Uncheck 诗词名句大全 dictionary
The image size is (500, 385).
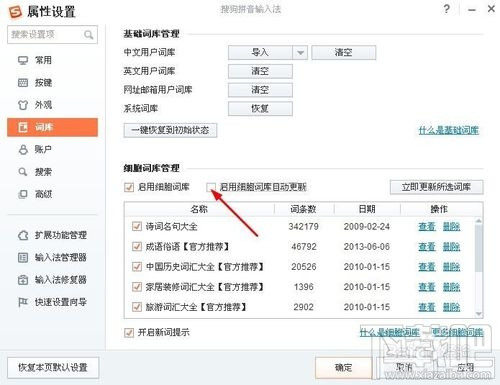pyautogui.click(x=137, y=227)
